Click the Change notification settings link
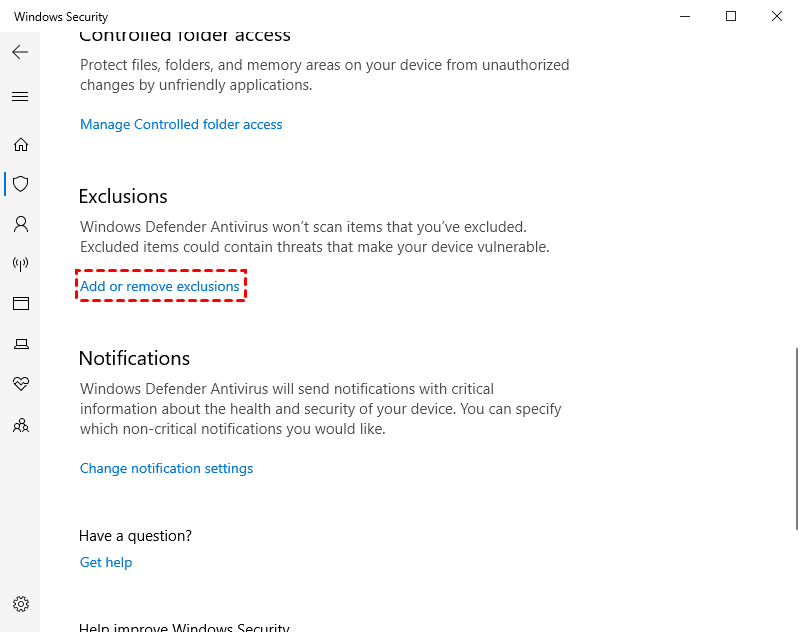Screen dimensions: 800x632 (166, 468)
